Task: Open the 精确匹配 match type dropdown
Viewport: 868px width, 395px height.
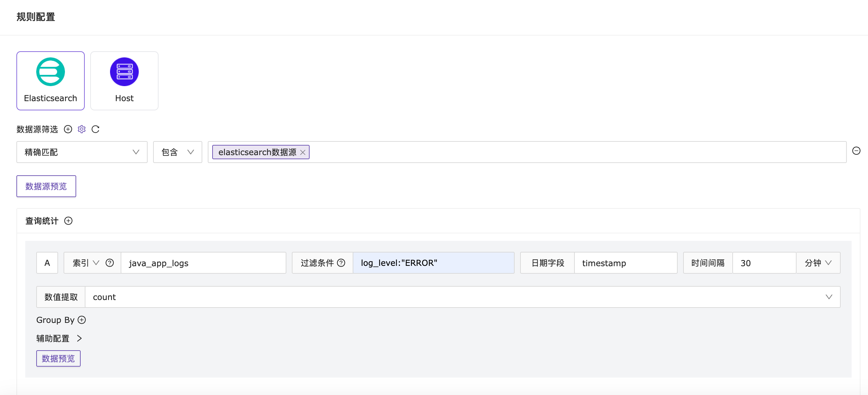Action: point(82,152)
